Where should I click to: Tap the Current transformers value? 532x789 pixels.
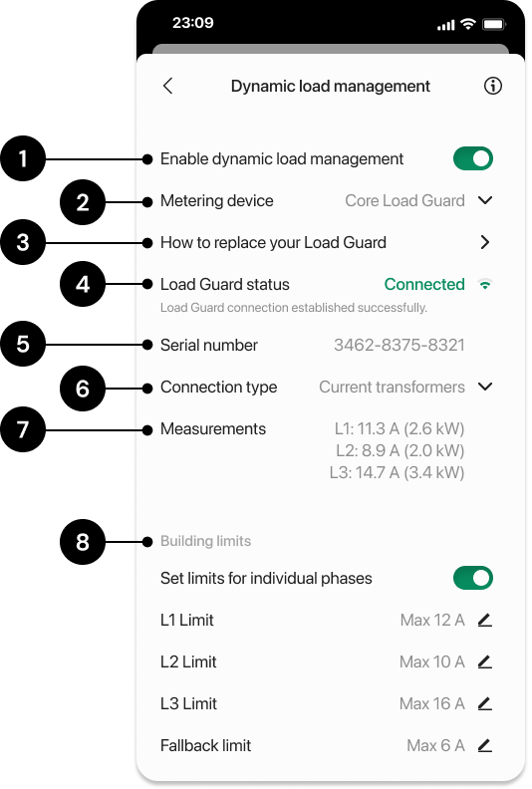pyautogui.click(x=392, y=387)
